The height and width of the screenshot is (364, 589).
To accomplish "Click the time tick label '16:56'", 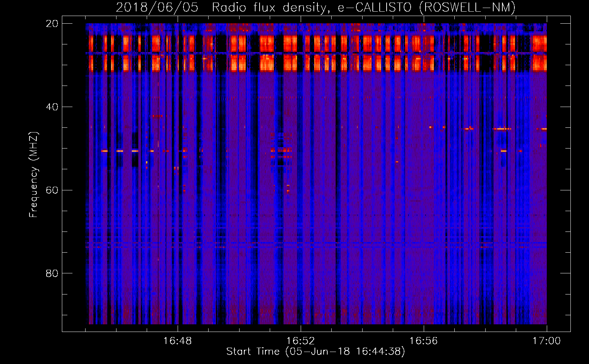I will 424,341.
